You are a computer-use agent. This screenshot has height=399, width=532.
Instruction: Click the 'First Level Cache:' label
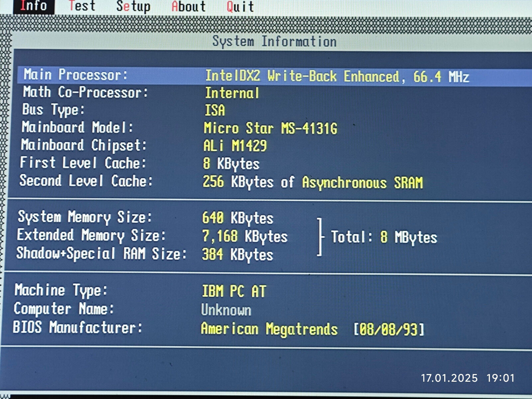tap(83, 163)
